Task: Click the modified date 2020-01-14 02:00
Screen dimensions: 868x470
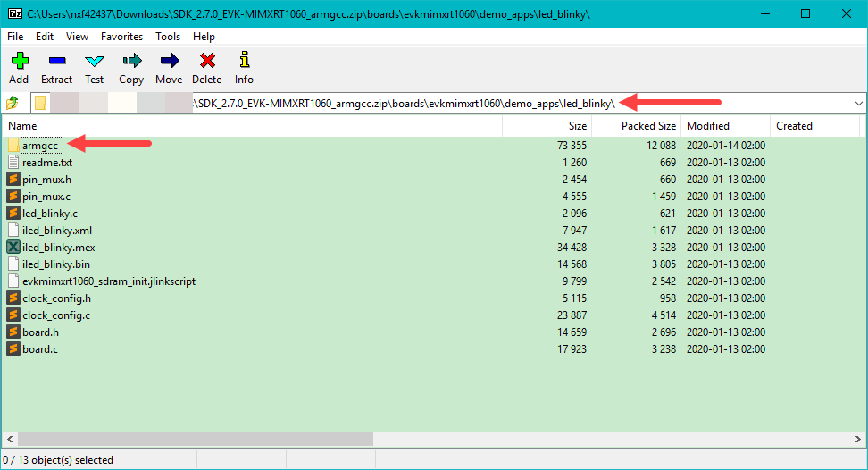Action: point(726,146)
